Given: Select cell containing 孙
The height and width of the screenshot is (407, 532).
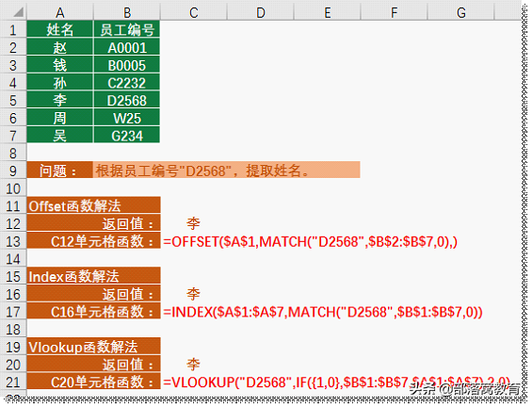Looking at the screenshot, I should point(59,82).
